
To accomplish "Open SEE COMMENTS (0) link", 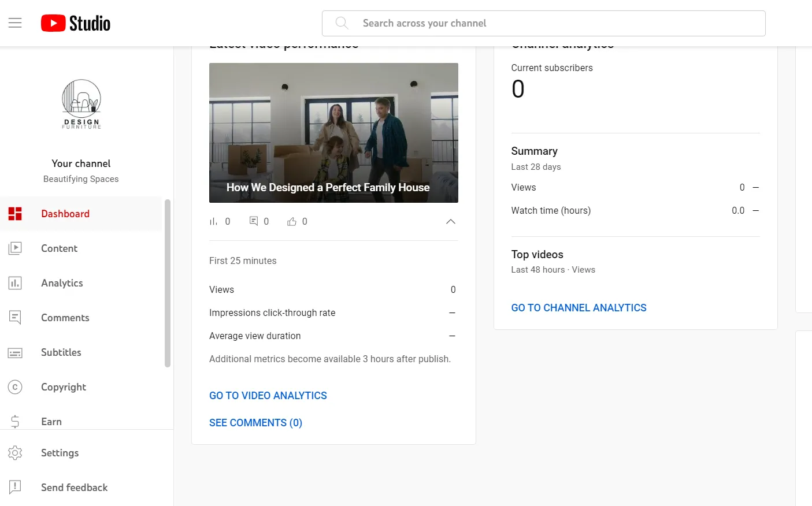I will (255, 422).
